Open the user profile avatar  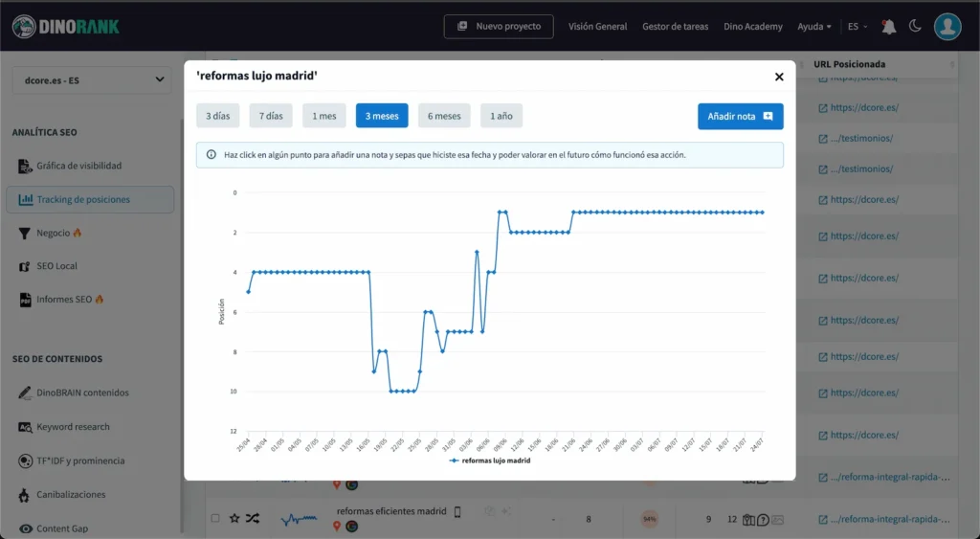pyautogui.click(x=947, y=27)
